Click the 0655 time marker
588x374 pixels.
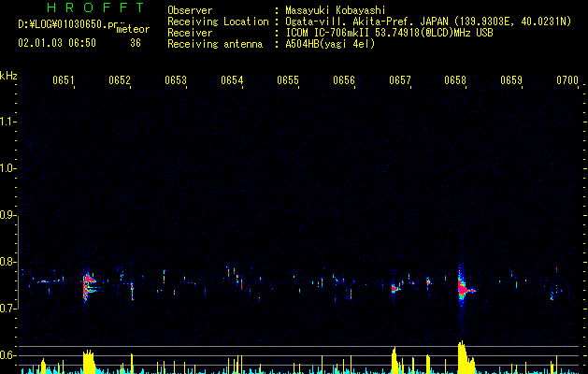(x=288, y=80)
